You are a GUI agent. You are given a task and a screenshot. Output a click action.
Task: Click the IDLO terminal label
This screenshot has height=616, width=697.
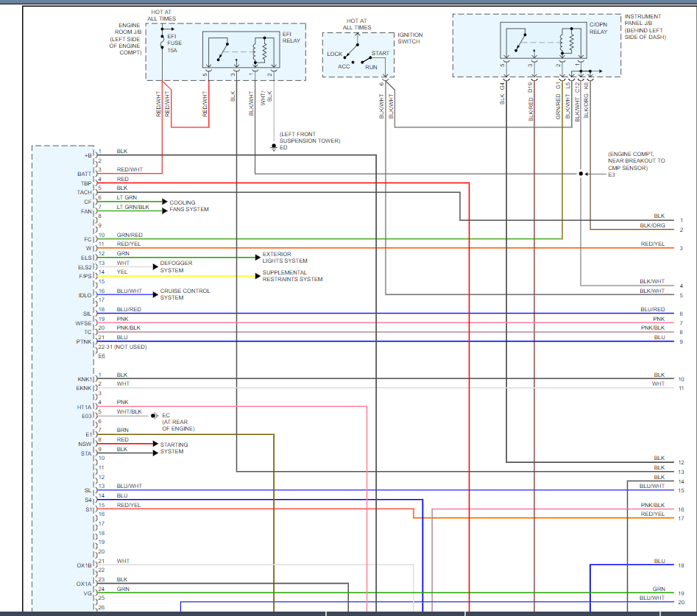tap(85, 295)
